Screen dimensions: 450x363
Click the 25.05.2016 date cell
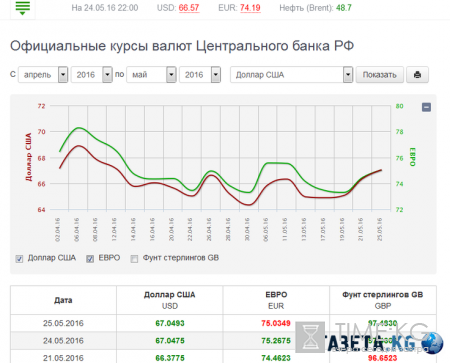pyautogui.click(x=63, y=323)
